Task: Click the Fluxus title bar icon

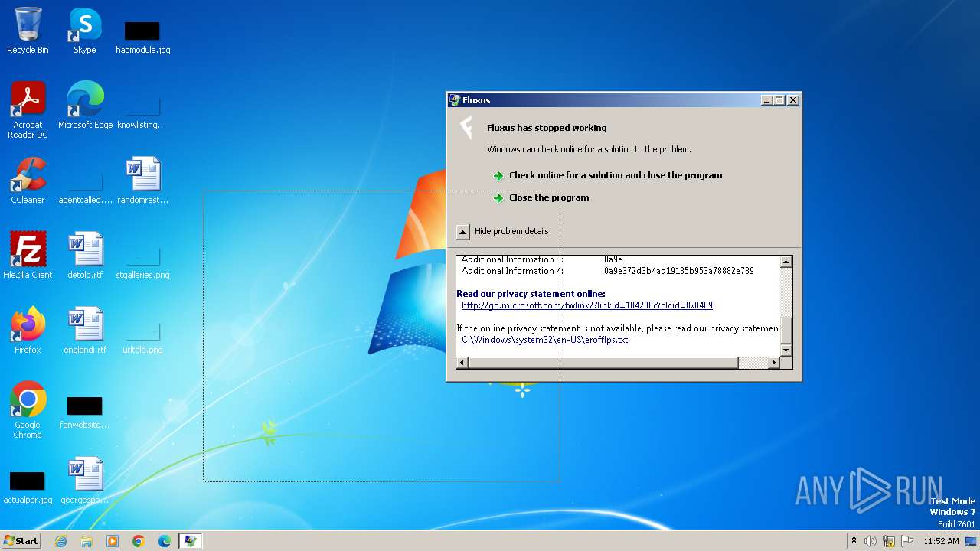Action: coord(455,100)
